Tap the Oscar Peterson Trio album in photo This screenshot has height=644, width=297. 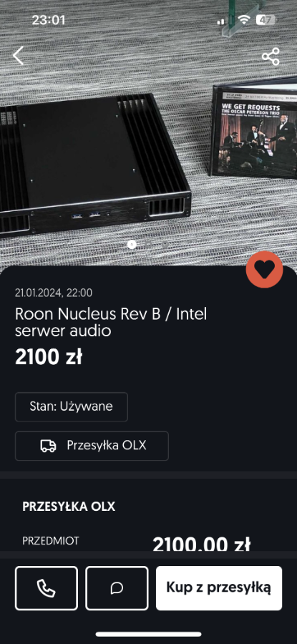point(254,130)
